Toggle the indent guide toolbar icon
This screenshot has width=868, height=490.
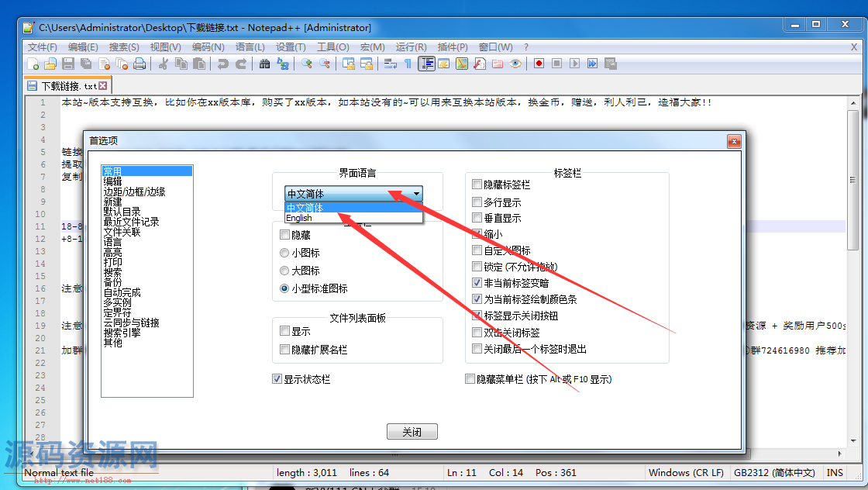[426, 64]
